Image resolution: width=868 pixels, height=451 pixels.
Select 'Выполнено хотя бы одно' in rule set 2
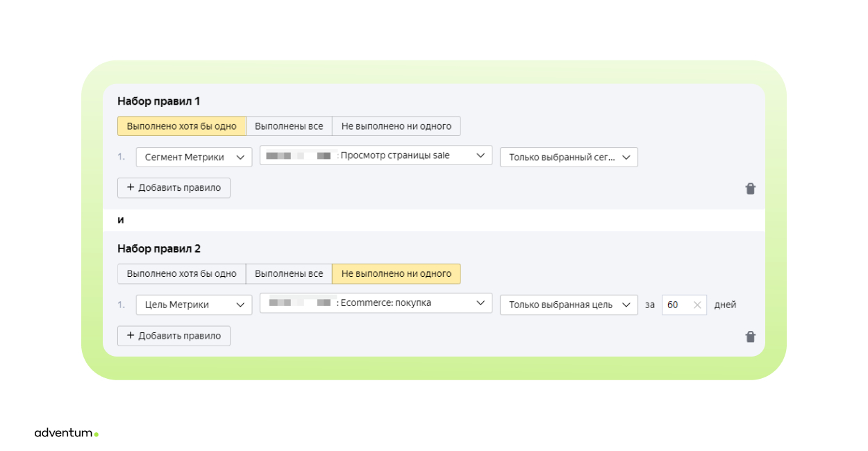pyautogui.click(x=181, y=273)
